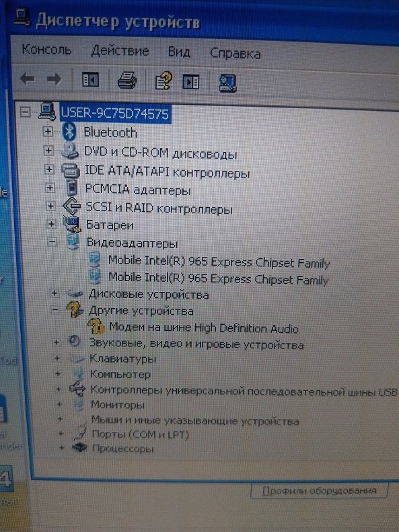Expand DVD и CD-ROM дисководы node
Image resolution: width=399 pixels, height=532 pixels.
point(48,150)
